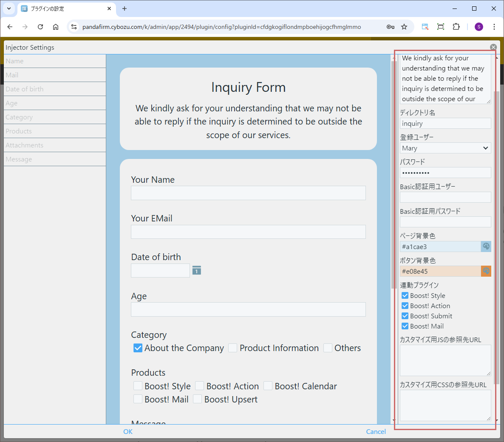Screen dimensions: 504x442
Task: Close the Injector Settings dialog with X
Action: click(x=493, y=47)
